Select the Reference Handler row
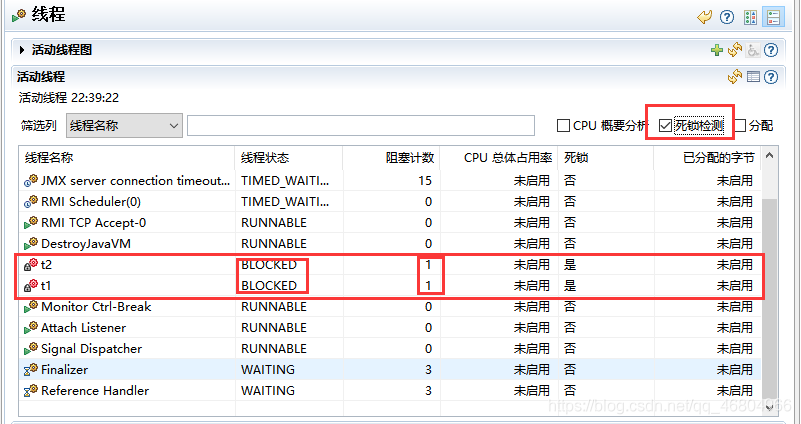This screenshot has width=801, height=424. click(390, 390)
